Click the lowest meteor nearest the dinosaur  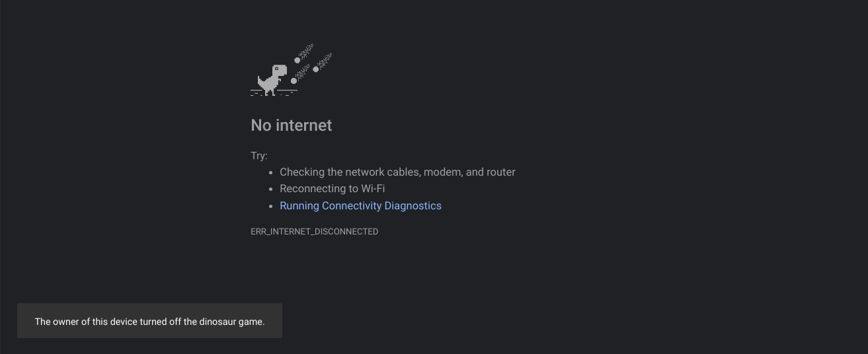point(294,81)
